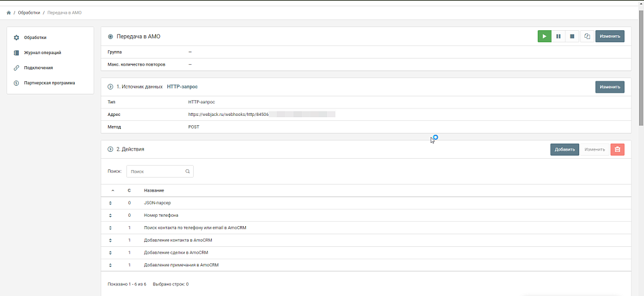Go to home via breadcrumb house icon

pos(9,13)
